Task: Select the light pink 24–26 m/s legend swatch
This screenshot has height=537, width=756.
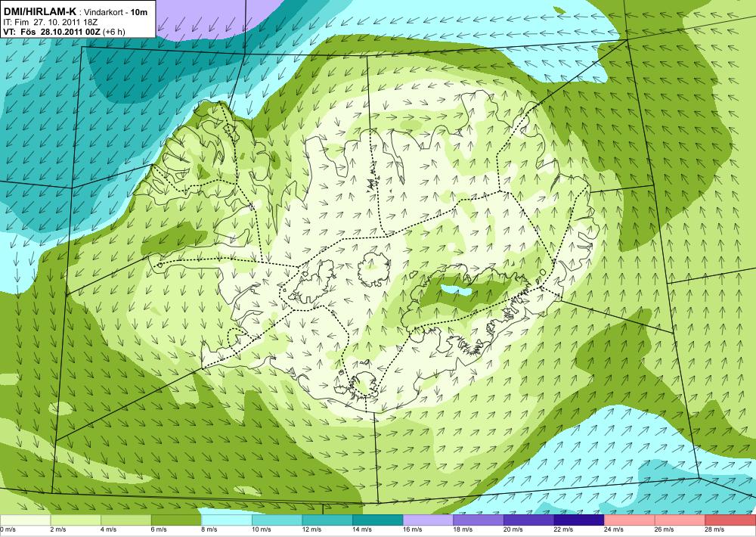Action: pyautogui.click(x=630, y=520)
